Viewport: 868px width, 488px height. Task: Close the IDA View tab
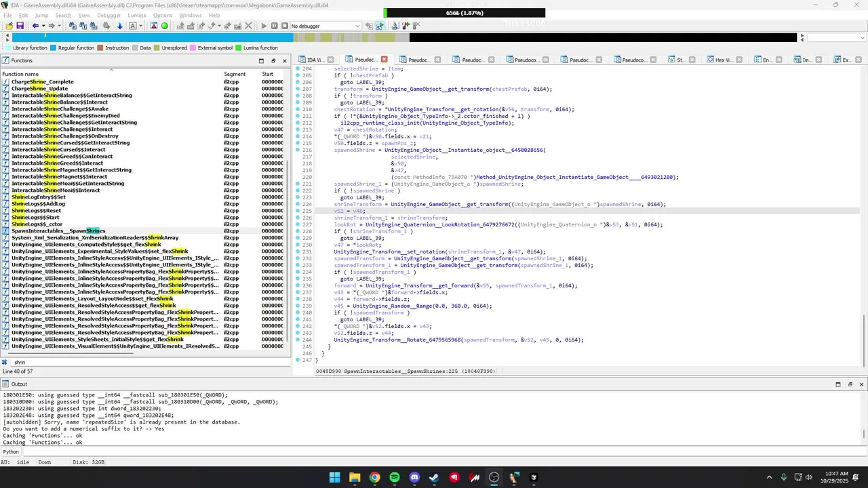[332, 60]
